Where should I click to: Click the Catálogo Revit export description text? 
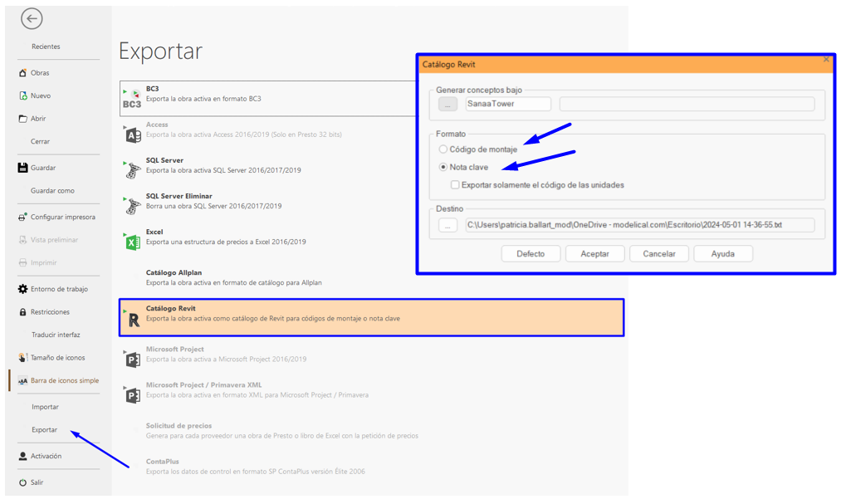273,319
